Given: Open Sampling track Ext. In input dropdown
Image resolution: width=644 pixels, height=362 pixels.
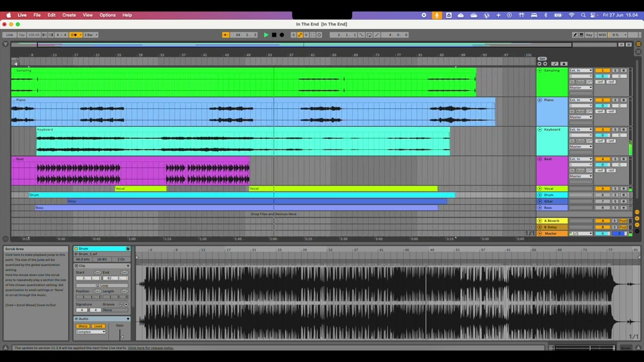Looking at the screenshot, I should pos(581,70).
